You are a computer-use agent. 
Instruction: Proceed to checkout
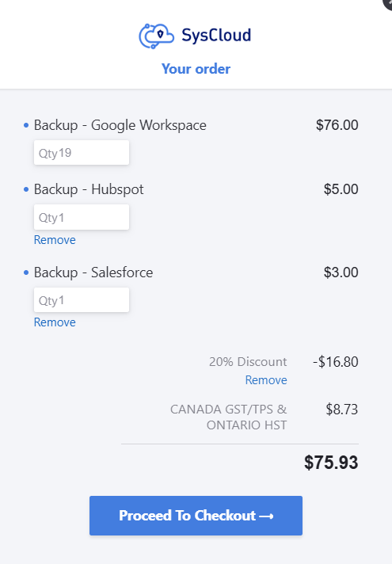(x=196, y=516)
